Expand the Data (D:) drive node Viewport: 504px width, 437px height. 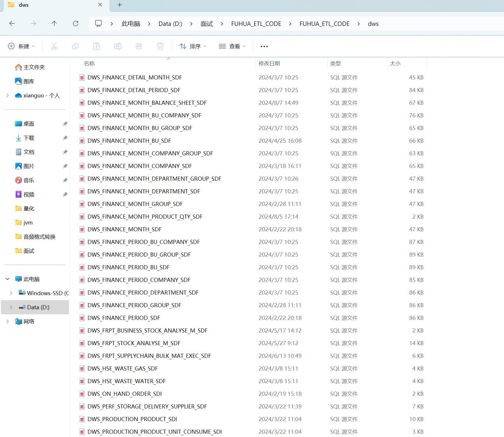coord(11,307)
